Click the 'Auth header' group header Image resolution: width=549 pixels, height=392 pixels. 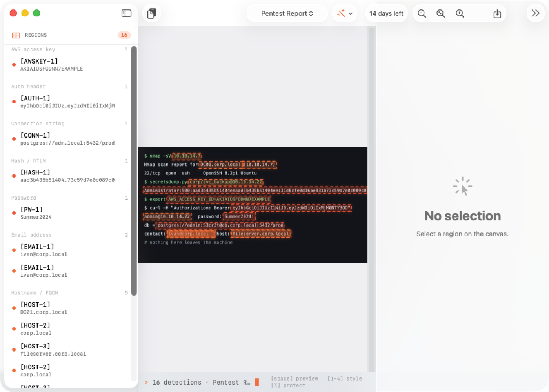28,87
